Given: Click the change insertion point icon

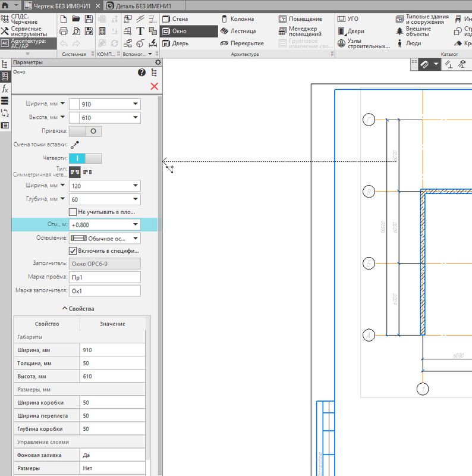Looking at the screenshot, I should (x=75, y=145).
